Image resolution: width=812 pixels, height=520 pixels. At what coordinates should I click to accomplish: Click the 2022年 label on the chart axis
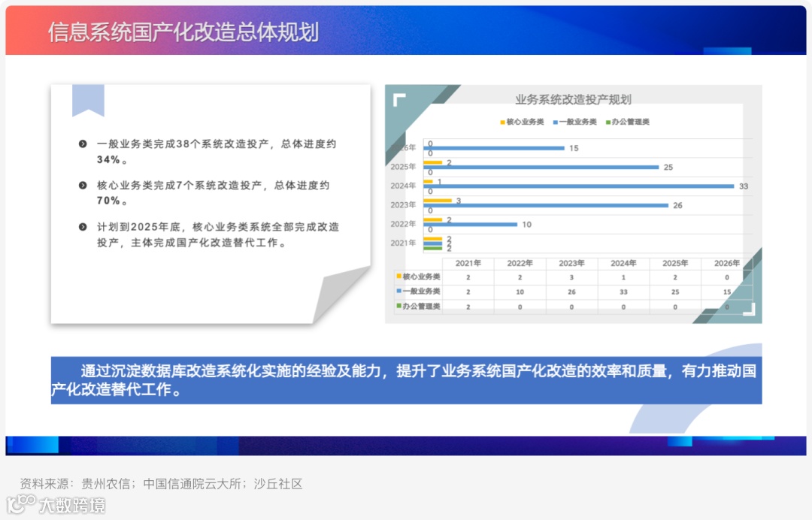click(403, 224)
